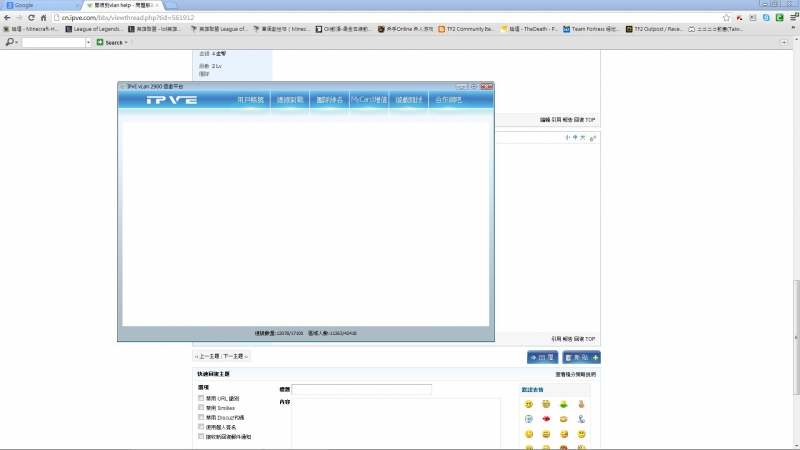Screen dimensions: 800x450
Task: Bookmark this page with the star icon
Action: click(x=726, y=17)
